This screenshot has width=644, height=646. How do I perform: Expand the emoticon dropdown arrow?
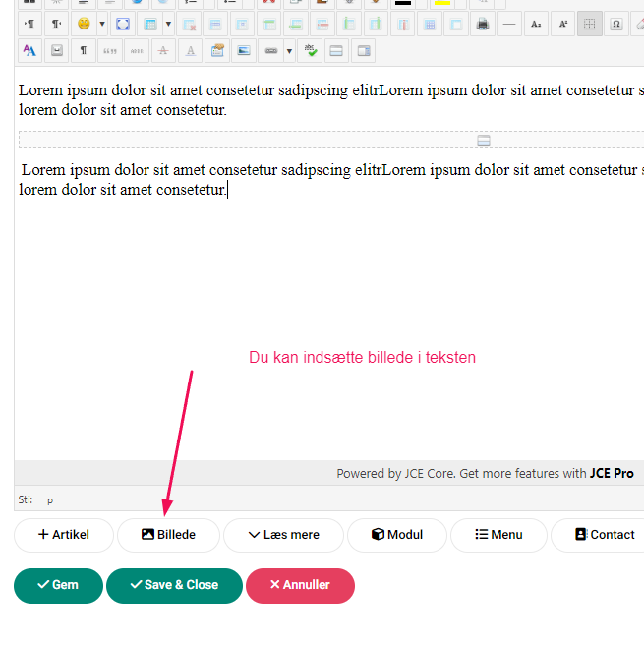[x=101, y=24]
